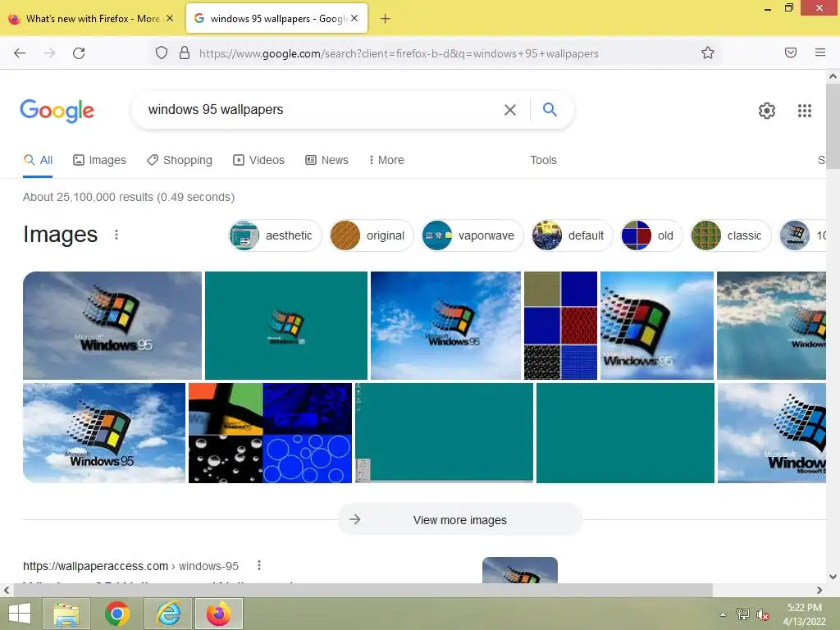Filter images by aesthetic chip
This screenshot has width=840, height=630.
[276, 235]
